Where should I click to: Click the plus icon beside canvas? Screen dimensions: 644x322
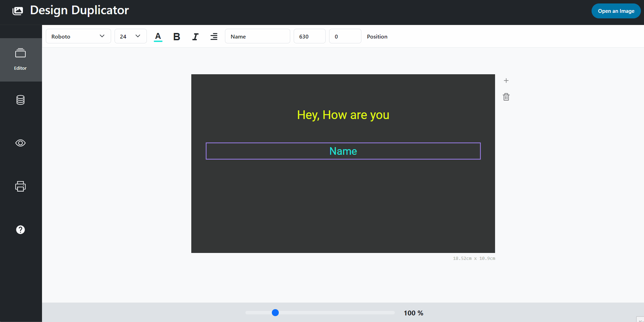tap(506, 80)
